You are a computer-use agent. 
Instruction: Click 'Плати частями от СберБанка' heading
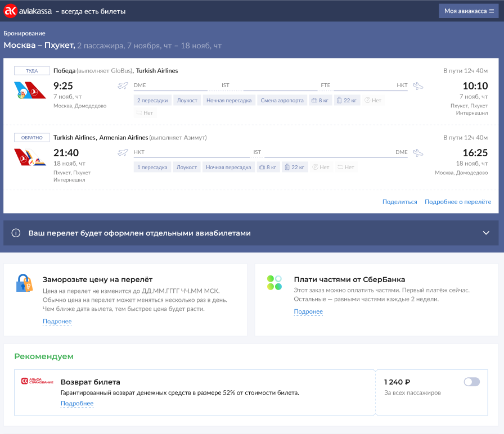pyautogui.click(x=349, y=279)
